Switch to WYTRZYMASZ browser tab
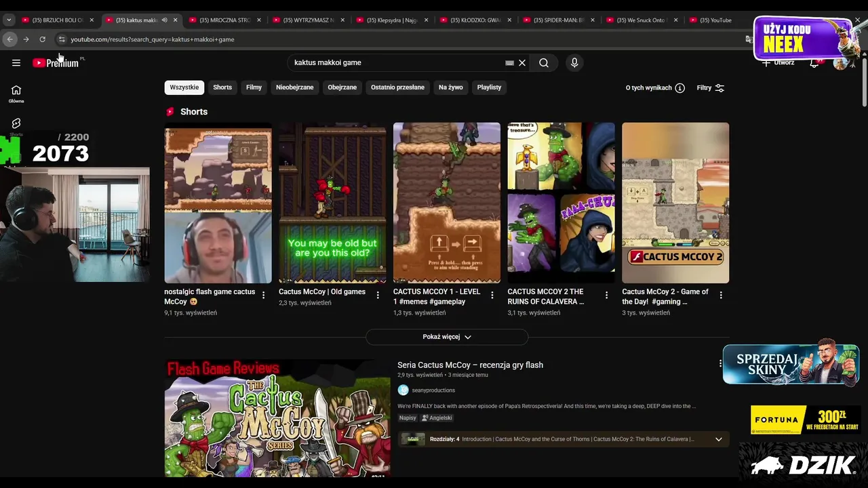Screen dimensions: 868x488 [x=307, y=20]
